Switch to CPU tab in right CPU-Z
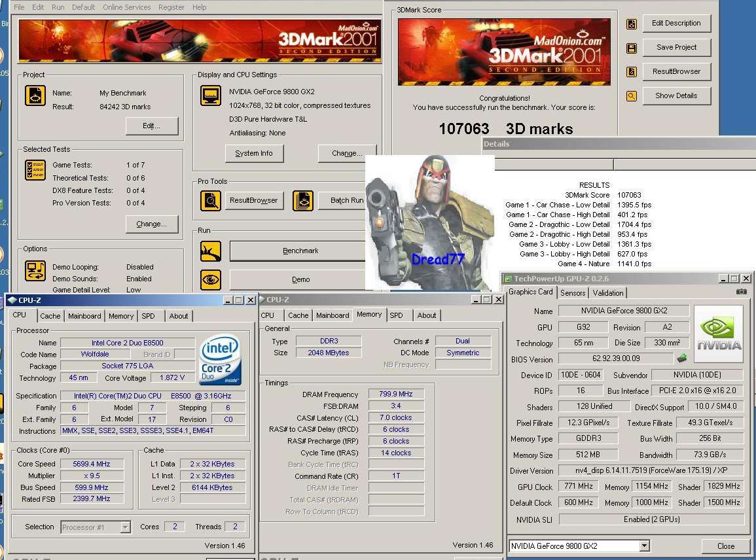The image size is (756, 560). [267, 316]
